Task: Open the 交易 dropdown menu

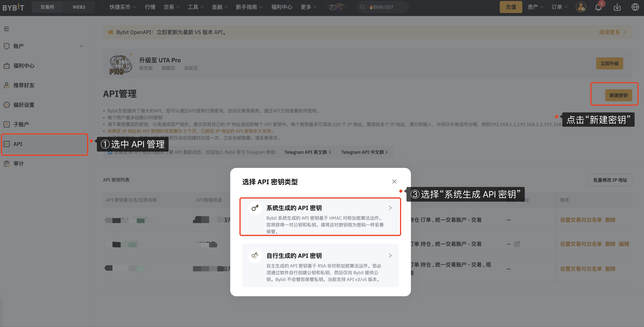Action: pos(172,7)
